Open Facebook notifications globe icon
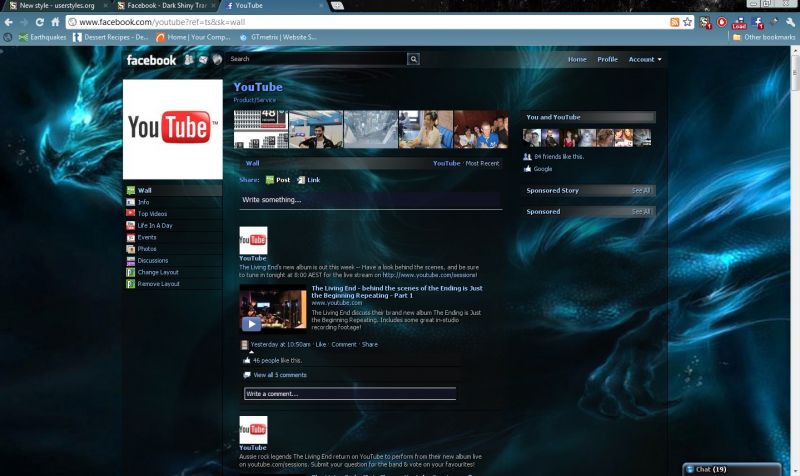This screenshot has width=800, height=476. tap(217, 60)
